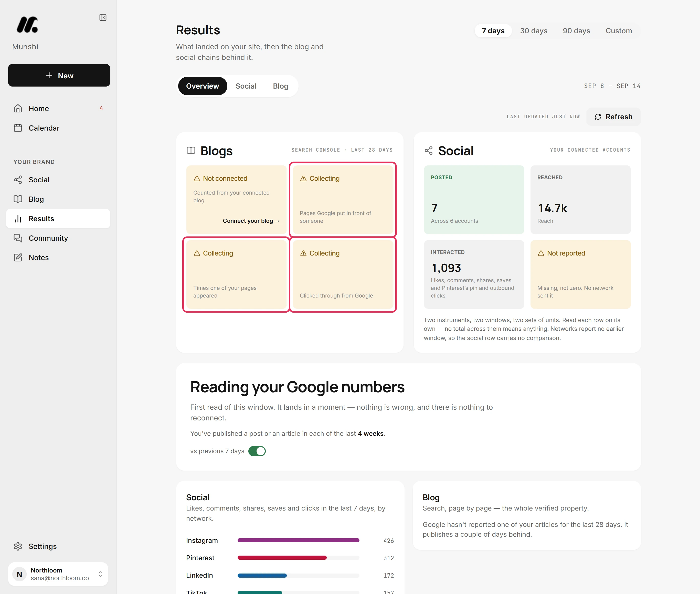This screenshot has height=594, width=700.
Task: Click the LinkedIn value 172
Action: click(389, 576)
